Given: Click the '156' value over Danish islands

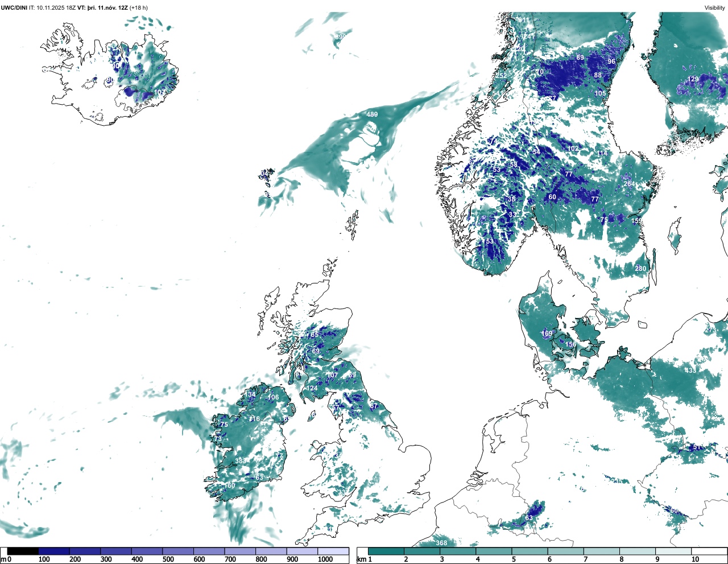Looking at the screenshot, I should point(570,344).
